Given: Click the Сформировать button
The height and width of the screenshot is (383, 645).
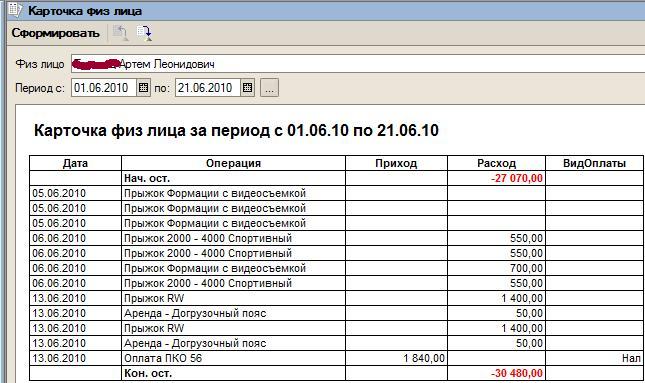Looking at the screenshot, I should point(56,33).
